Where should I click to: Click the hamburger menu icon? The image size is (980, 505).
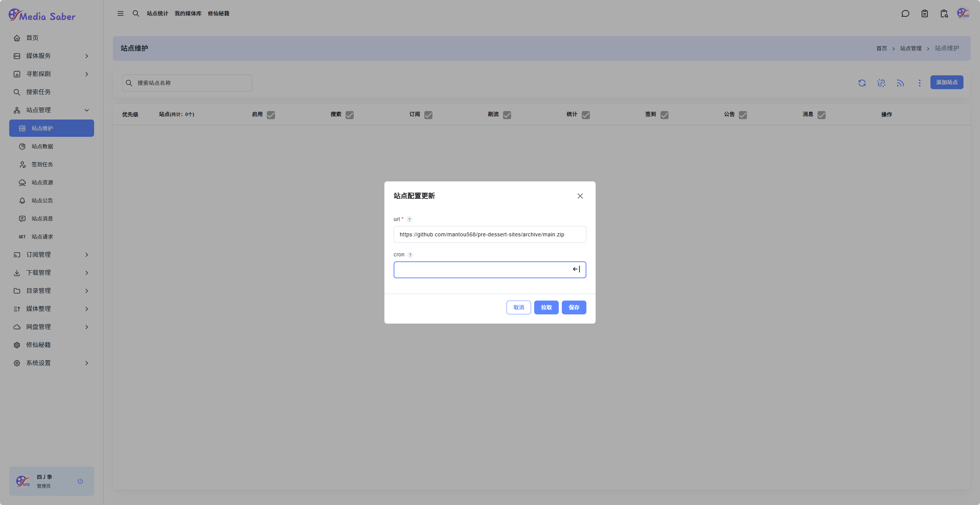coord(121,13)
